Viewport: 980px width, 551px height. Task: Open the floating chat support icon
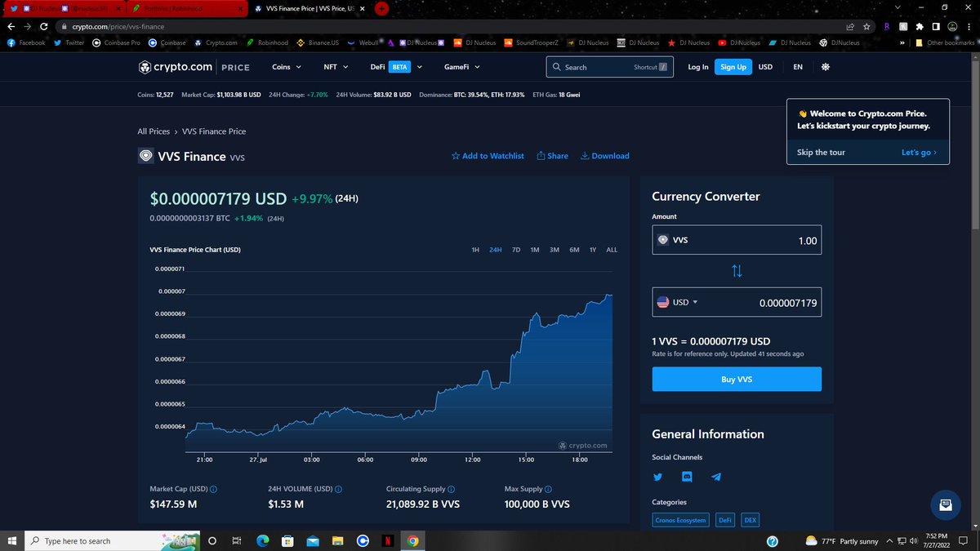coord(946,504)
